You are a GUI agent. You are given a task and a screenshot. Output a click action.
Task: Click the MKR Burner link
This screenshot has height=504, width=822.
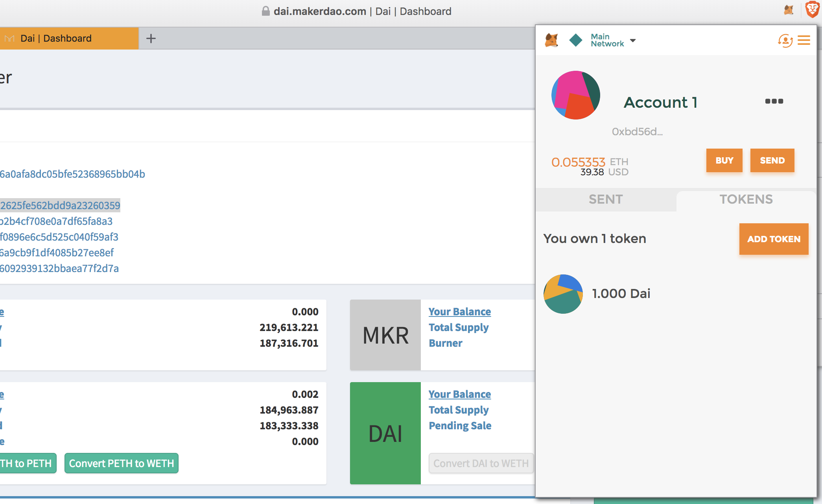point(446,343)
